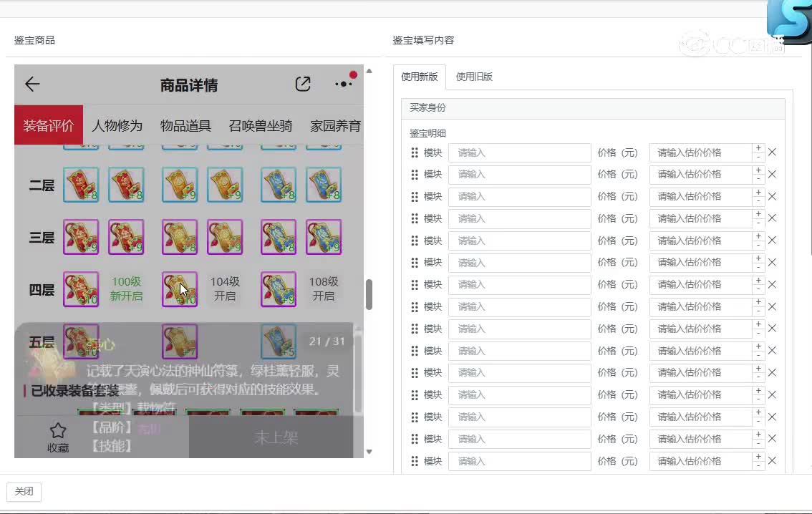Select the first yellow +9 talisman in 二层 row

coord(180,184)
